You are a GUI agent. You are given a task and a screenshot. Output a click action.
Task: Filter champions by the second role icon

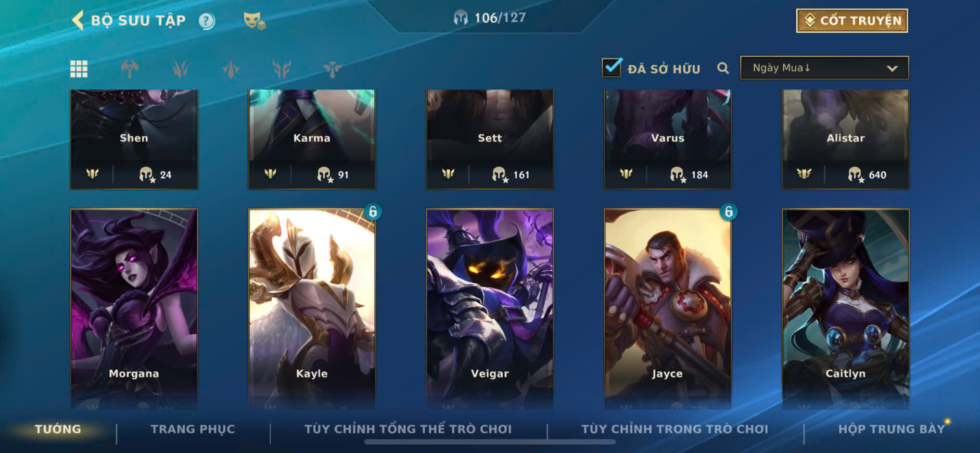[x=180, y=69]
